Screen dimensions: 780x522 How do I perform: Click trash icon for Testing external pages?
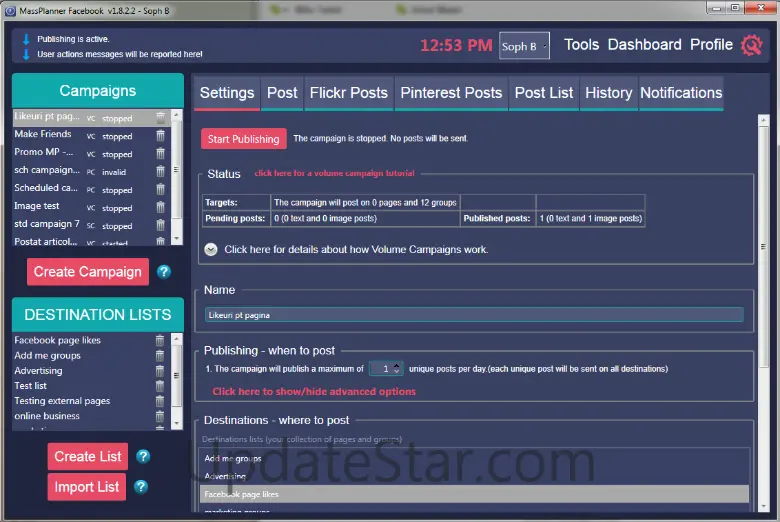coord(160,401)
